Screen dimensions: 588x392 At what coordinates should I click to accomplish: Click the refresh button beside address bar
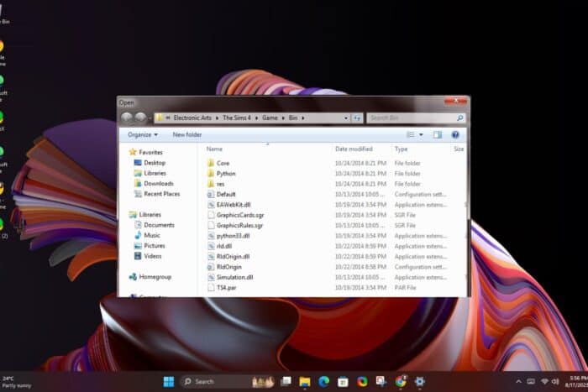click(x=357, y=118)
